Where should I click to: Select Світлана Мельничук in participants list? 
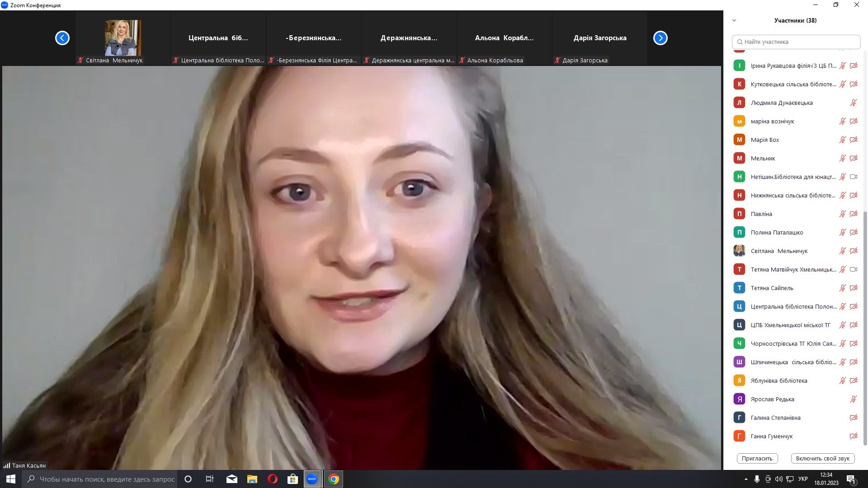(779, 251)
